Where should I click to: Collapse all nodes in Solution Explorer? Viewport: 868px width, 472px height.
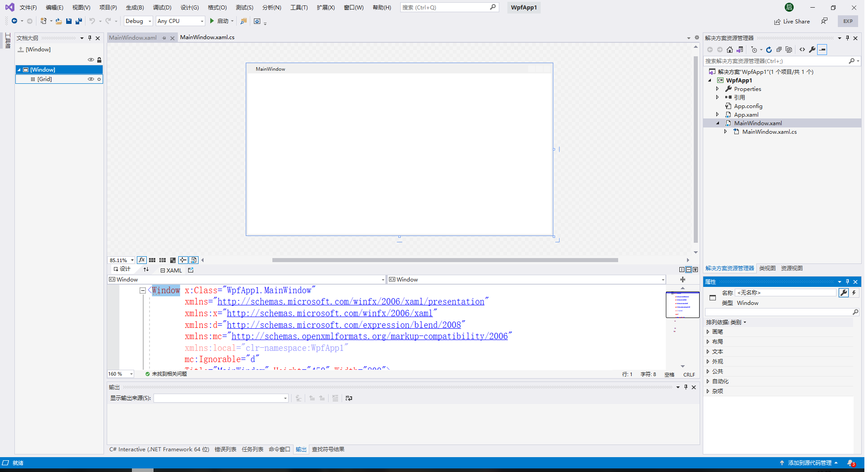coord(779,50)
